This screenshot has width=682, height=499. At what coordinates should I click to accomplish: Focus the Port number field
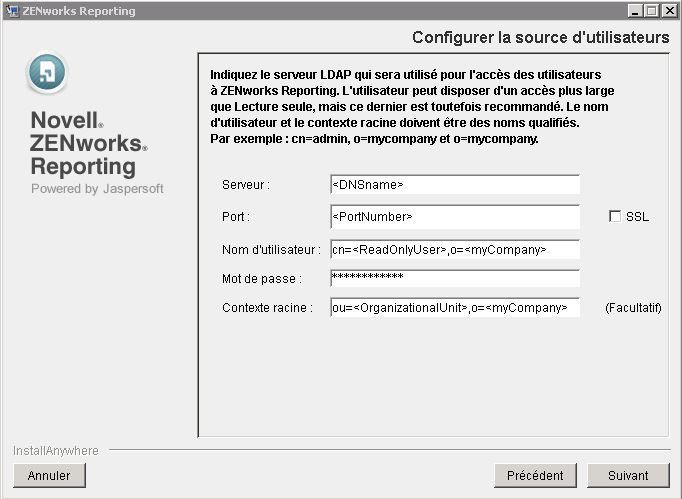(x=454, y=216)
